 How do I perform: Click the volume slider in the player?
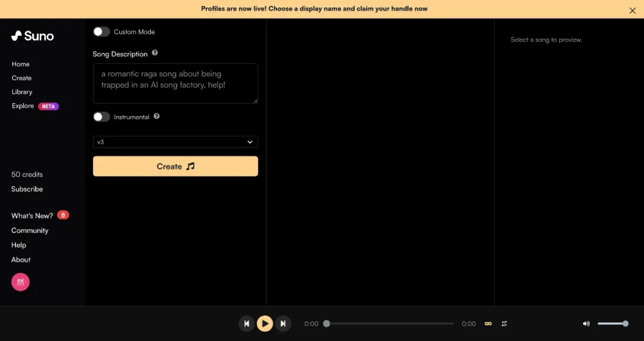pyautogui.click(x=611, y=324)
